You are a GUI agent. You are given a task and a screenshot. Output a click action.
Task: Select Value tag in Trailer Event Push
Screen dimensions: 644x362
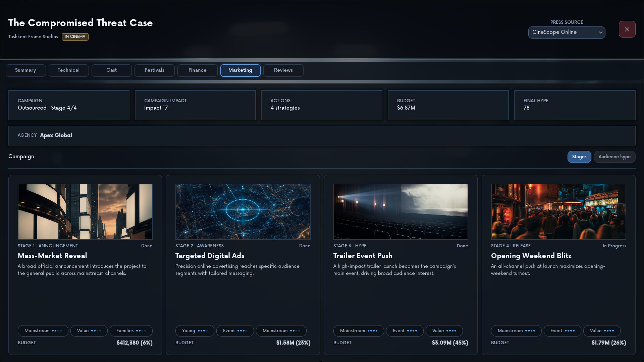(x=444, y=330)
